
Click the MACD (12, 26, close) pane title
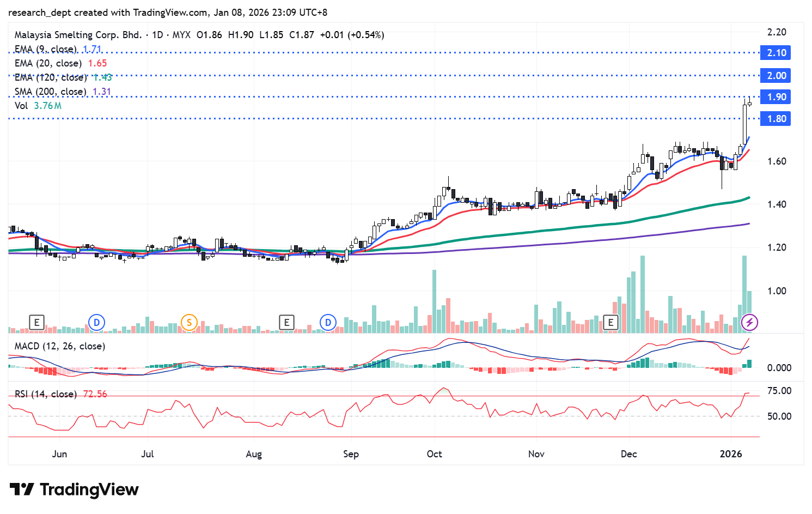pyautogui.click(x=60, y=346)
